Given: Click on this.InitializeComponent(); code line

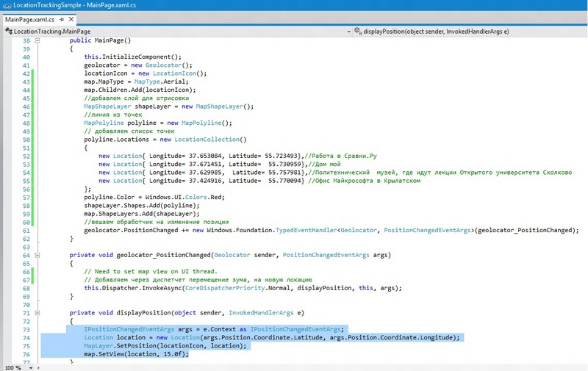Looking at the screenshot, I should 133,57.
